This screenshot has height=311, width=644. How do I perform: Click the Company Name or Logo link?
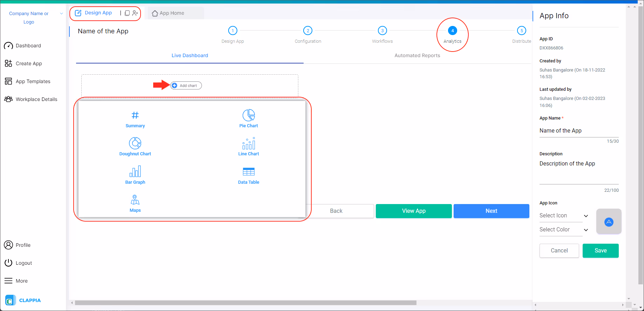[29, 18]
